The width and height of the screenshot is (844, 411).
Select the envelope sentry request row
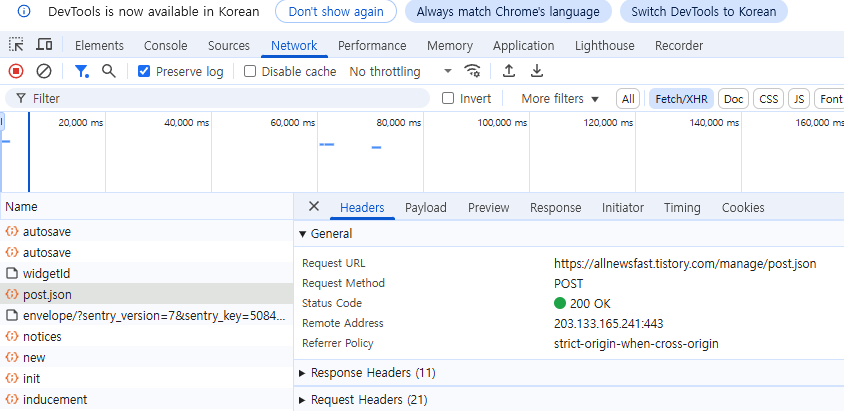point(146,315)
